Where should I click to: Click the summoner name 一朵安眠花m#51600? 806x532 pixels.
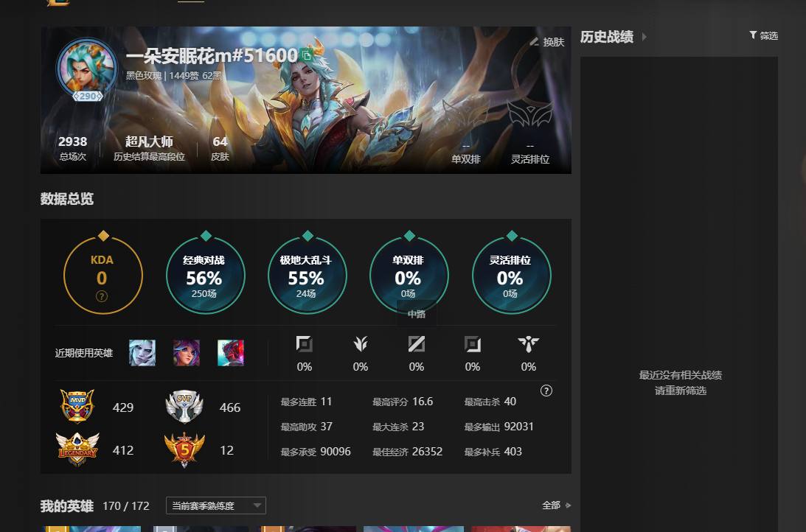pyautogui.click(x=212, y=55)
